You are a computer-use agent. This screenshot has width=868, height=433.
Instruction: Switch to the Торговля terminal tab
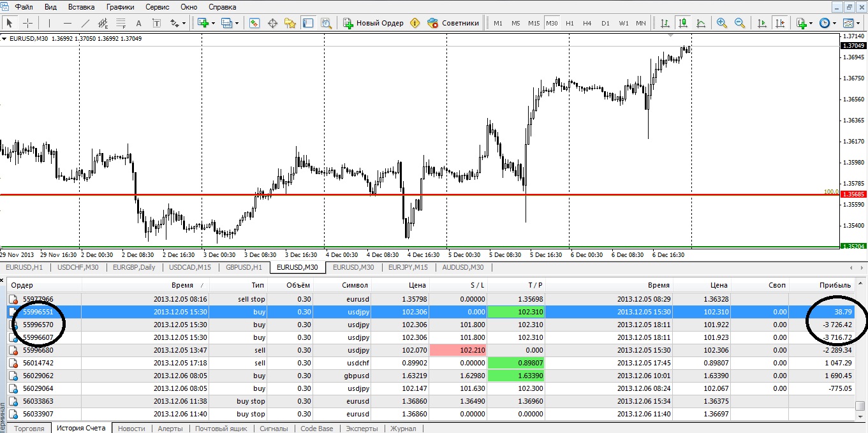(x=29, y=429)
